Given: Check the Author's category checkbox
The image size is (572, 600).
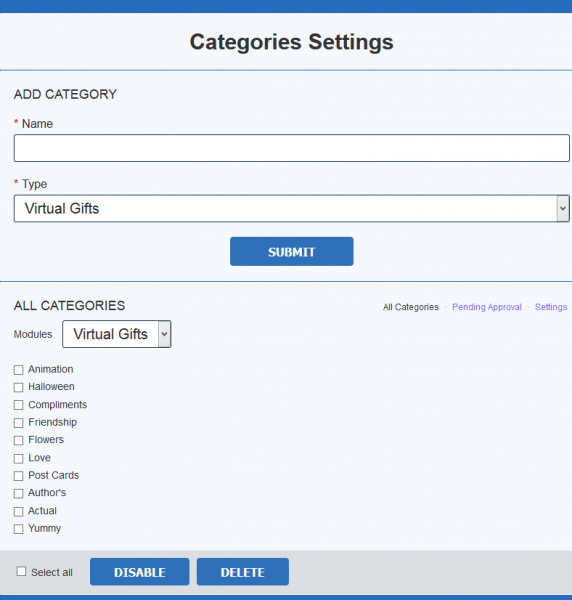Looking at the screenshot, I should tap(18, 494).
